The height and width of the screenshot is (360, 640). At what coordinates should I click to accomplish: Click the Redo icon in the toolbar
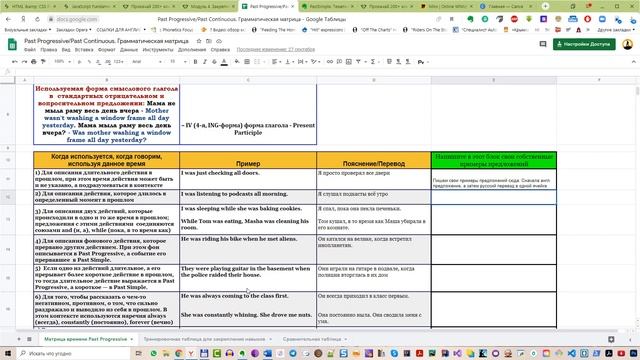[24, 62]
